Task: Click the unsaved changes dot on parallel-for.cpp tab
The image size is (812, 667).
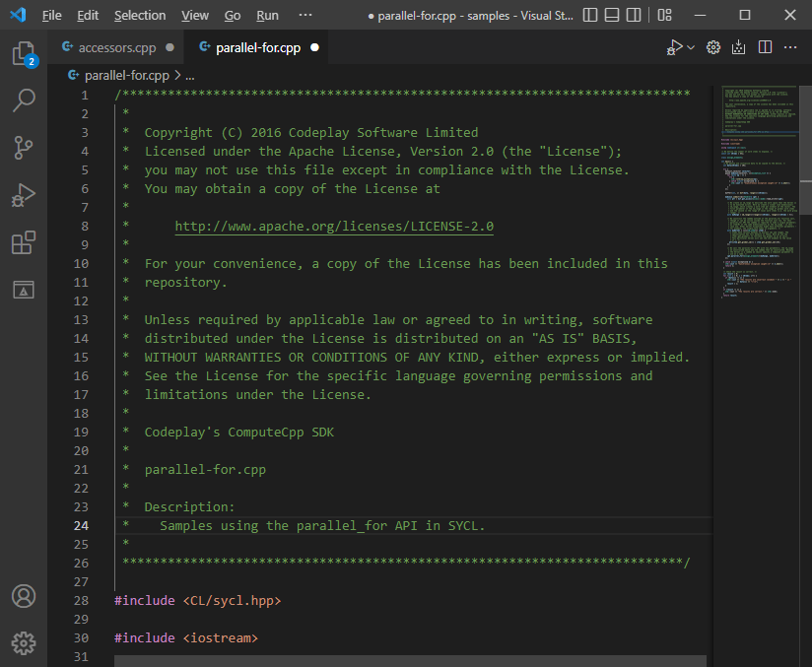Action: (x=314, y=46)
